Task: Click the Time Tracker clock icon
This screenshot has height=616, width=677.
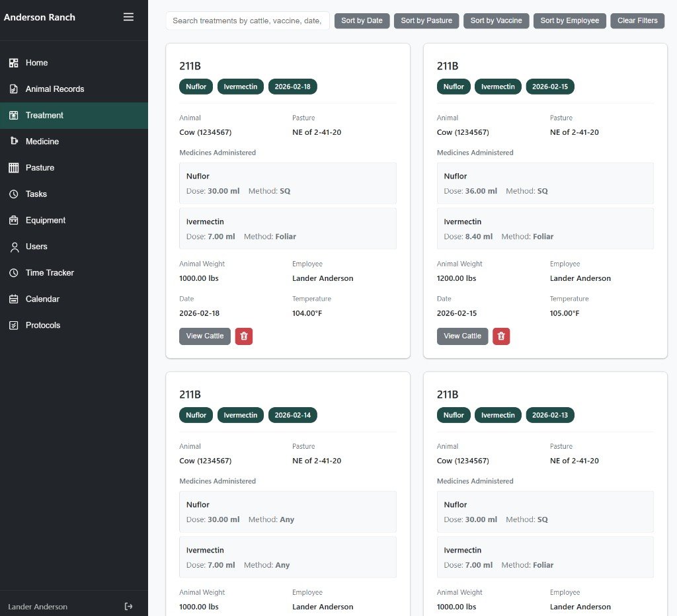Action: 13,273
